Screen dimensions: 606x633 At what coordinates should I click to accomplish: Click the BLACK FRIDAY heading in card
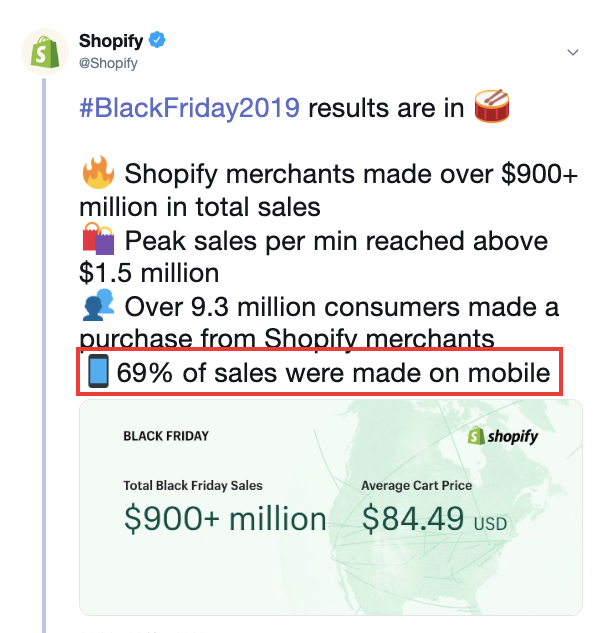click(x=166, y=436)
